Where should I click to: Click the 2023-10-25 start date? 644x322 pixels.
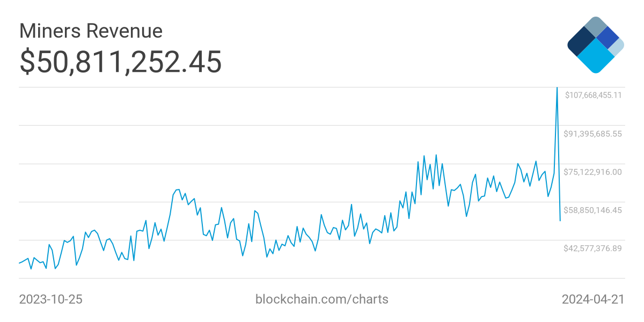coord(50,299)
